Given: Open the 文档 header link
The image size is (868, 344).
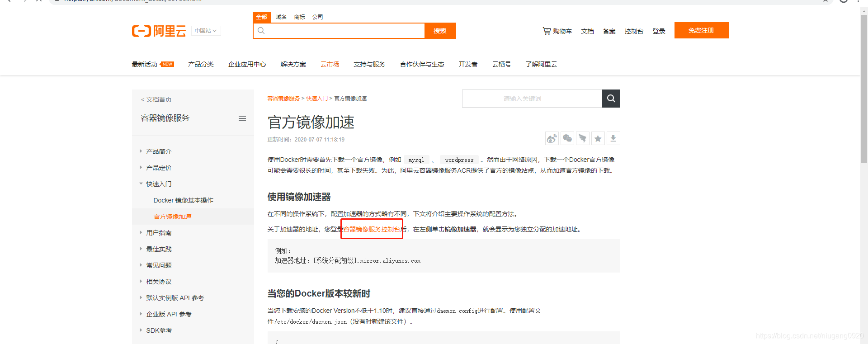Looking at the screenshot, I should pyautogui.click(x=587, y=31).
